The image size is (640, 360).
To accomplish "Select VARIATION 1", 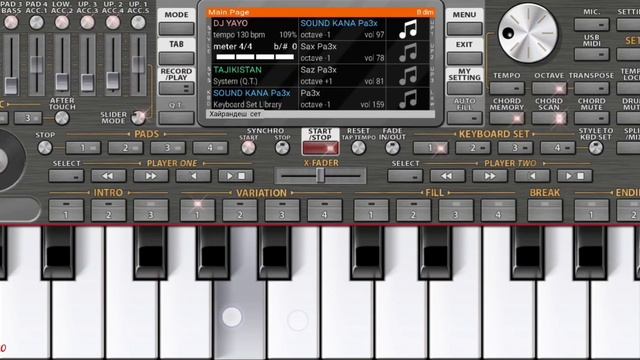I will [x=198, y=210].
